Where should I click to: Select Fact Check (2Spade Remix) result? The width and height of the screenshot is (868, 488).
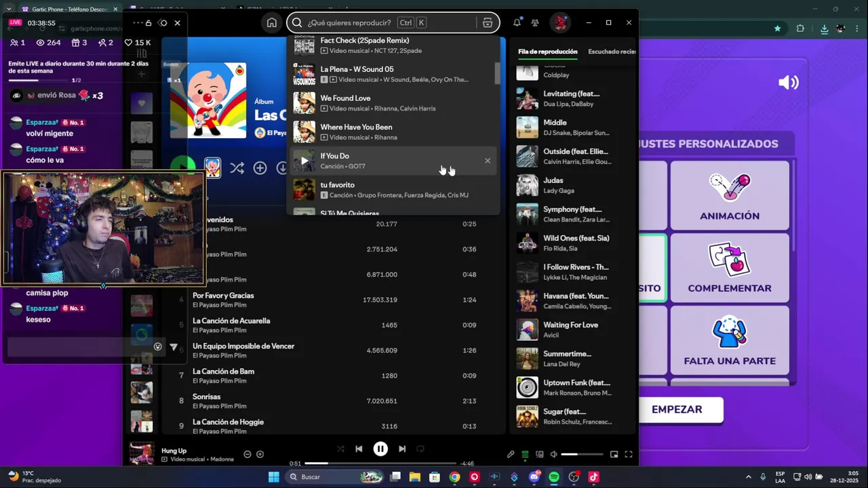point(393,45)
